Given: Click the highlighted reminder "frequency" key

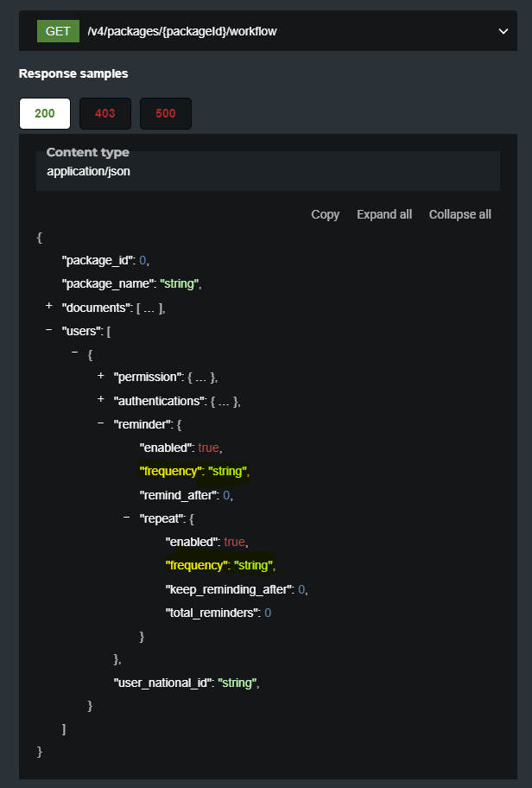Looking at the screenshot, I should coord(170,471).
